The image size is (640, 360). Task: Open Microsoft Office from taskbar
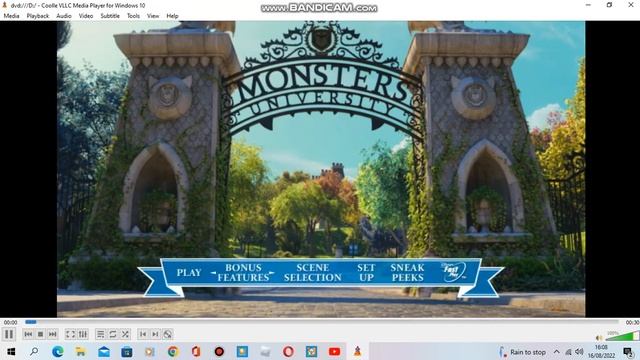click(x=196, y=351)
